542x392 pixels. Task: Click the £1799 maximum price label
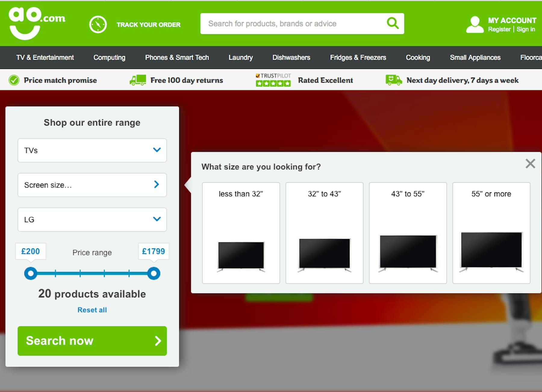pyautogui.click(x=154, y=251)
